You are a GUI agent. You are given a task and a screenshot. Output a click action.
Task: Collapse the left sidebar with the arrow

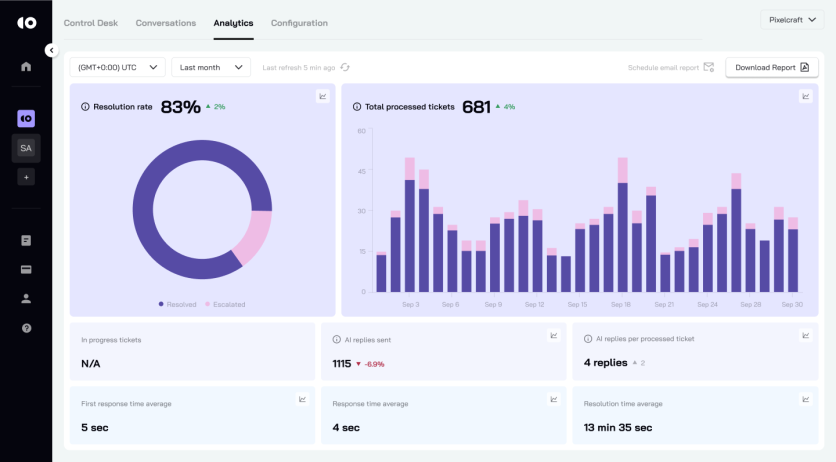pyautogui.click(x=51, y=50)
